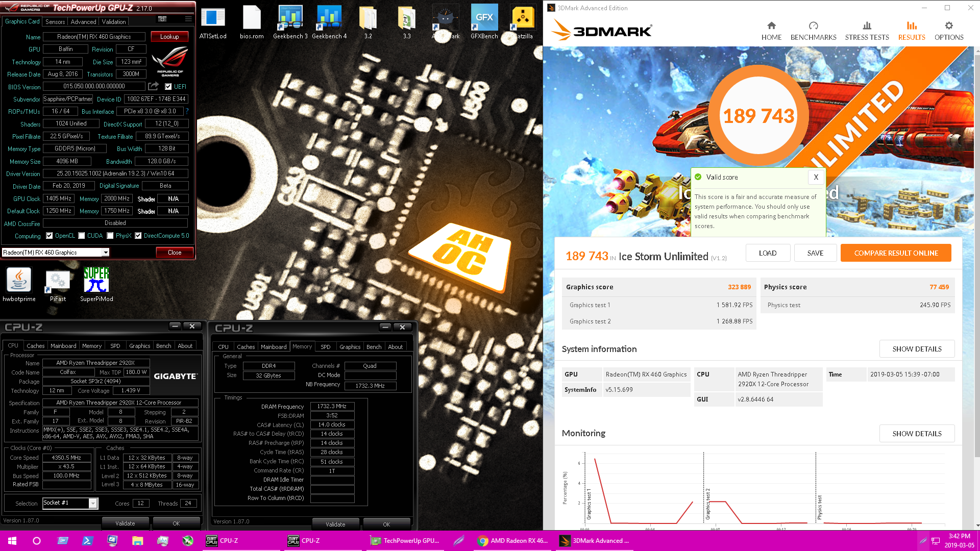
Task: Open the ATISetLod desktop icon
Action: pyautogui.click(x=213, y=22)
